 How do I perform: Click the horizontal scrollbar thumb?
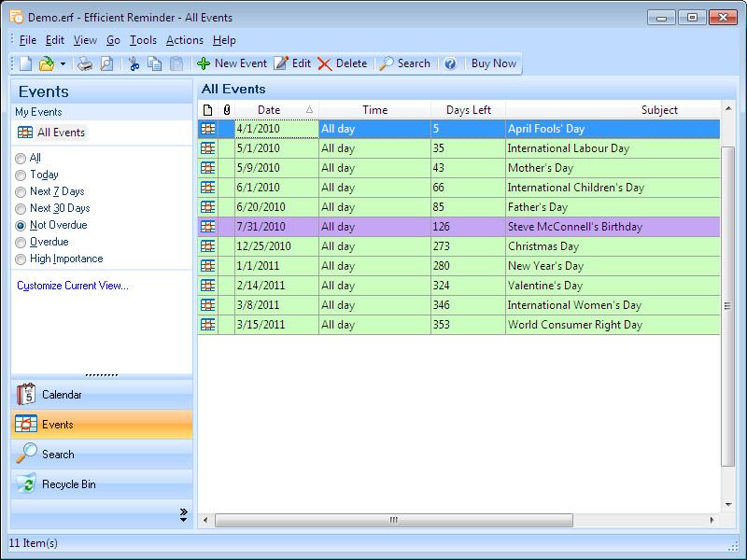pyautogui.click(x=393, y=520)
